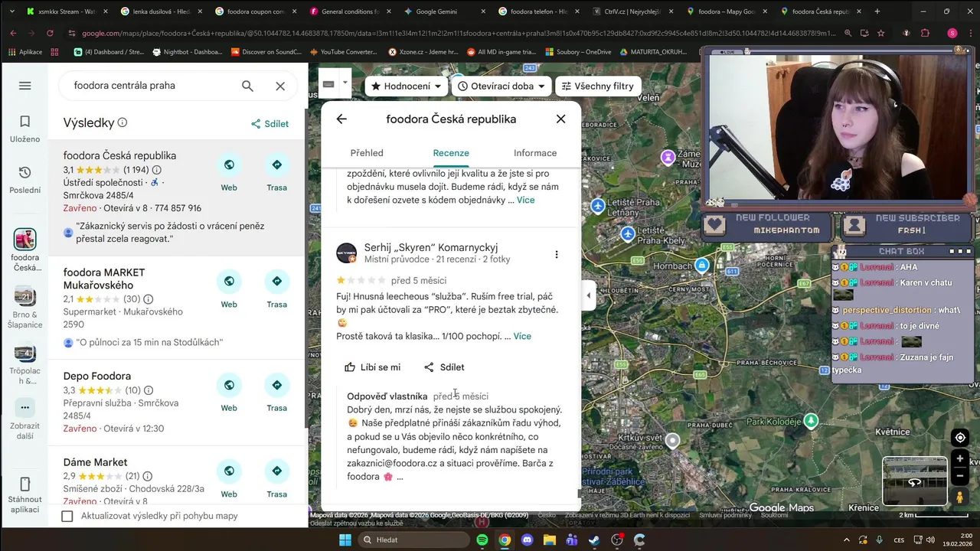Viewport: 980px width, 551px height.
Task: Clear the search with the X icon
Action: pyautogui.click(x=280, y=86)
